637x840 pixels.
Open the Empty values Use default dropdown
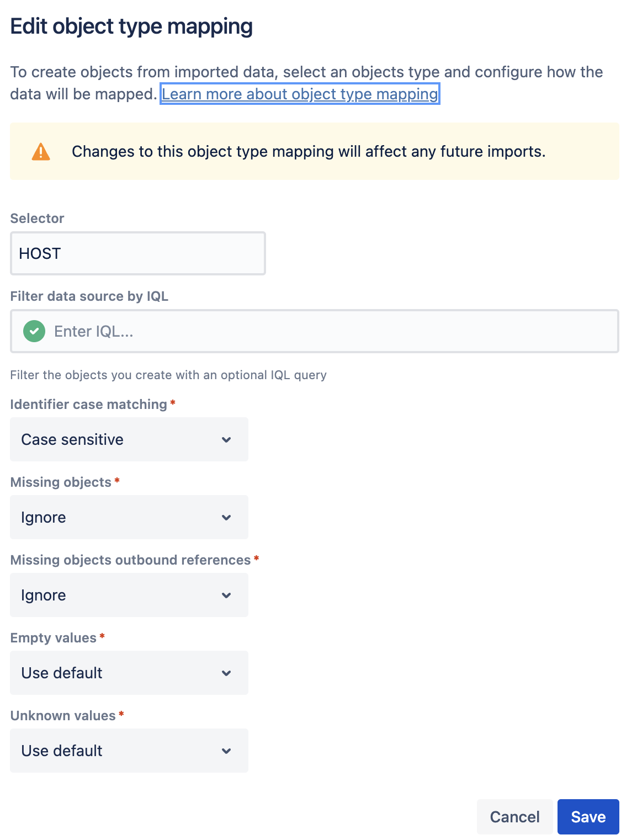click(x=129, y=673)
